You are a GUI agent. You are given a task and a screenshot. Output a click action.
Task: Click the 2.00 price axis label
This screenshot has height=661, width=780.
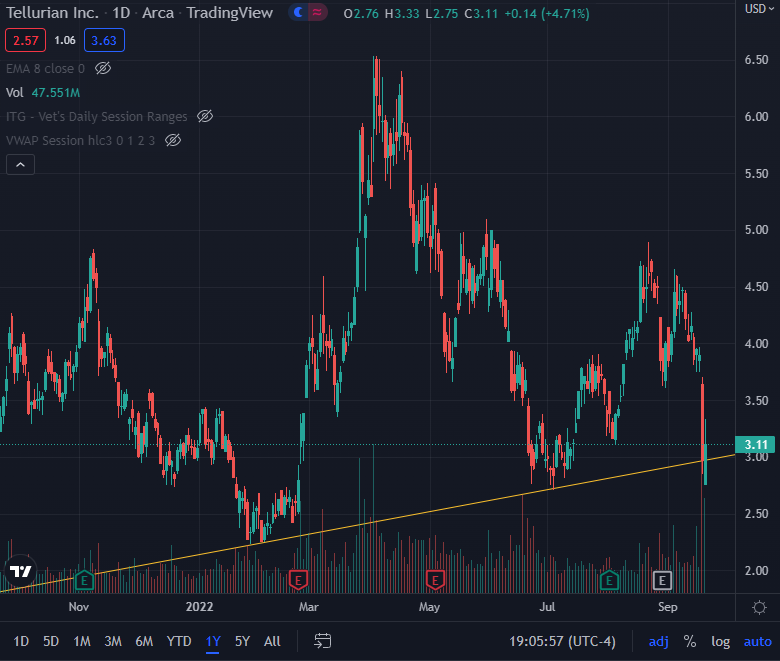coord(756,570)
